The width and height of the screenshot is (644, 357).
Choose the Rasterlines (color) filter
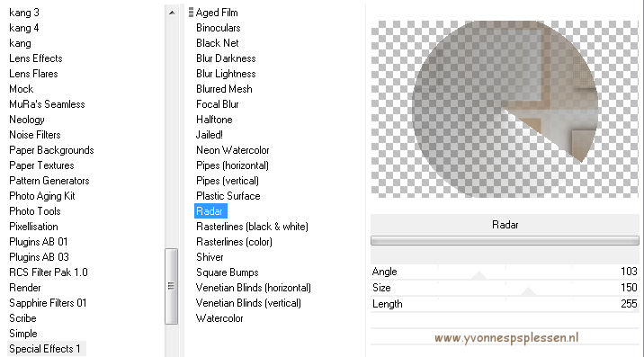pos(234,242)
